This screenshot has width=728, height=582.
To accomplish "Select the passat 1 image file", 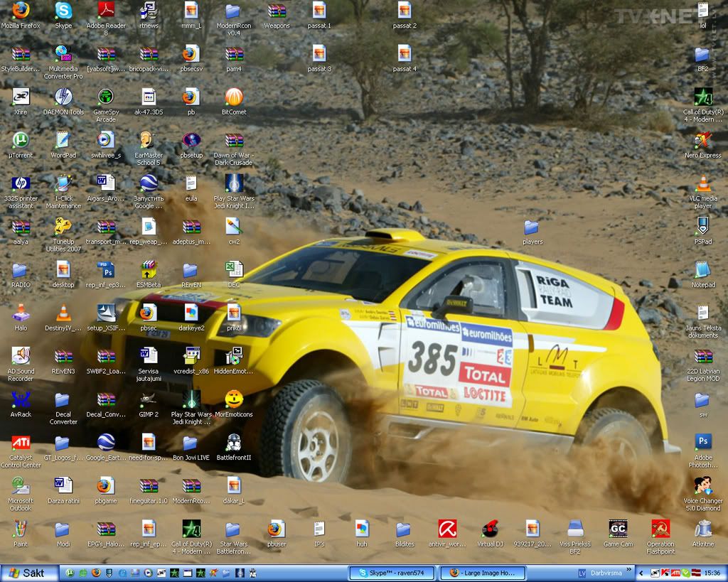I will 319,15.
